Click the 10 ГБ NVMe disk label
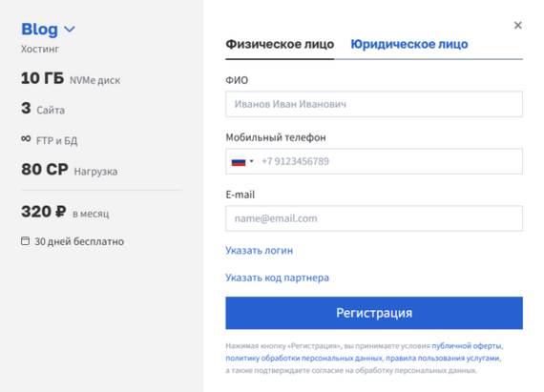The width and height of the screenshot is (544, 392). click(x=71, y=78)
